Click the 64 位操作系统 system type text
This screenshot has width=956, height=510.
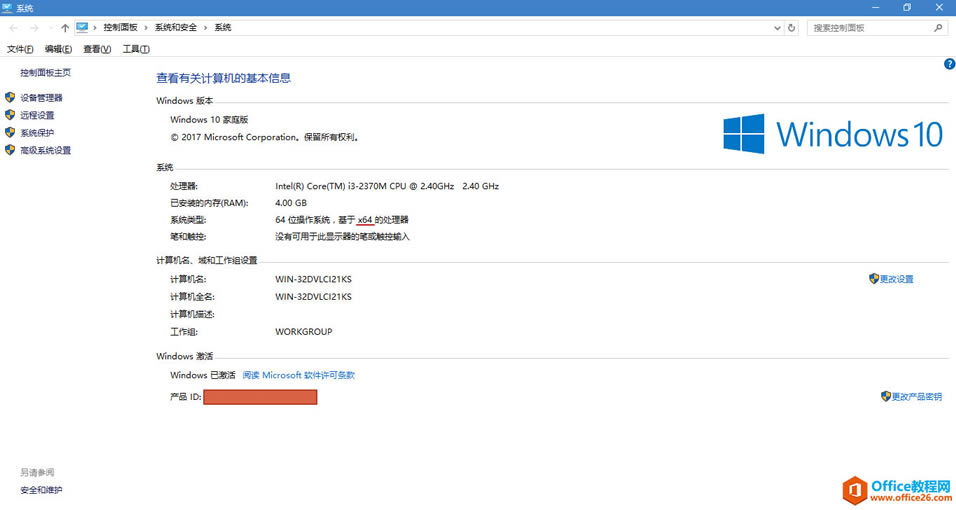tap(341, 220)
